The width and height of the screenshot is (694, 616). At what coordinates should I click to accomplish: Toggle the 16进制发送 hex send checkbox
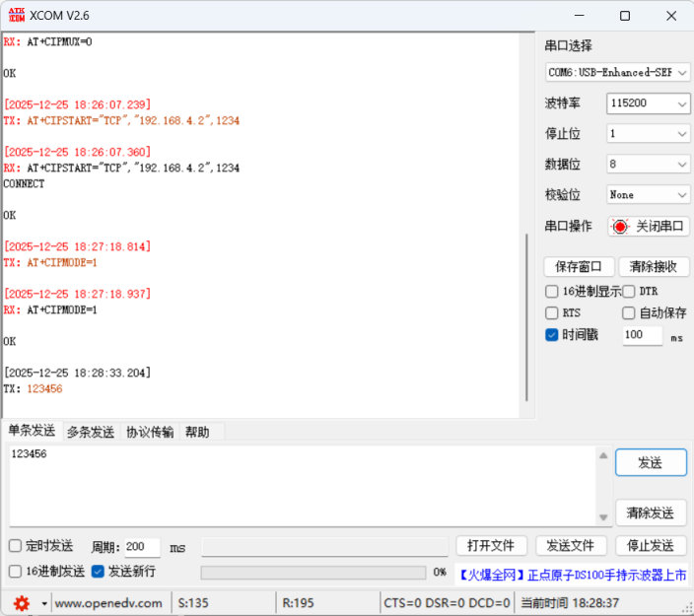pos(15,572)
